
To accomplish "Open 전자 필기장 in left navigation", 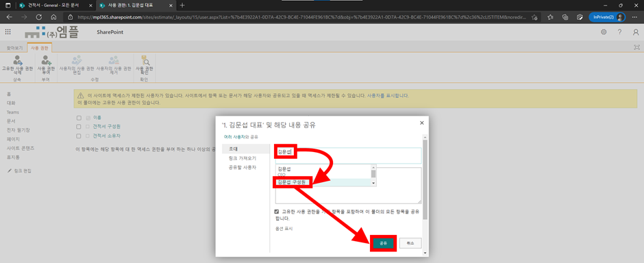I will tap(18, 130).
